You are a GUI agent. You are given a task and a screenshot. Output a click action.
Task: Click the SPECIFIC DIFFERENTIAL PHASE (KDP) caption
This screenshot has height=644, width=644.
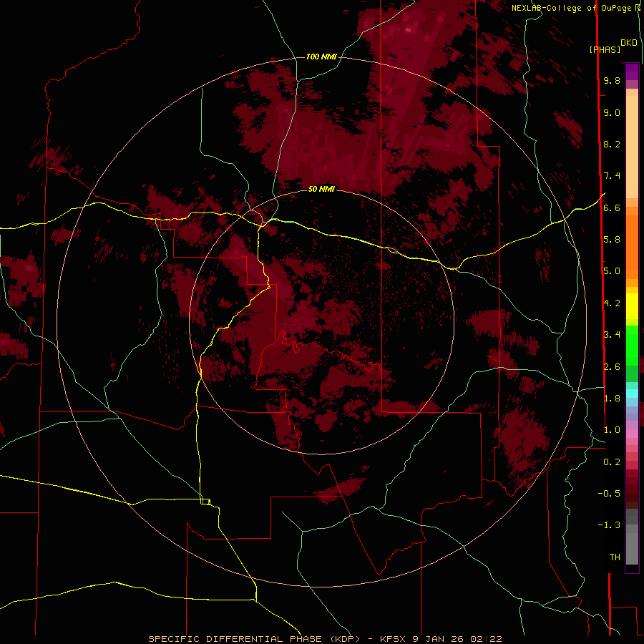[x=253, y=639]
